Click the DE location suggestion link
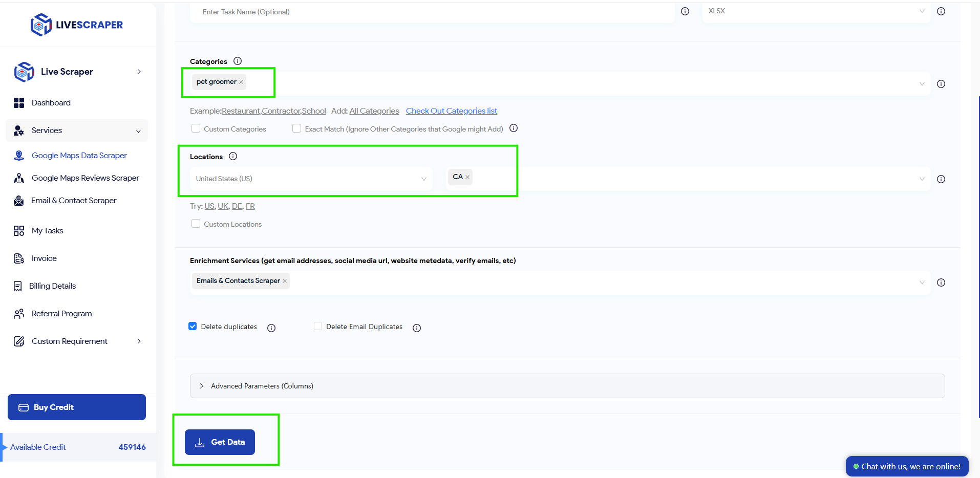This screenshot has height=478, width=980. [237, 206]
